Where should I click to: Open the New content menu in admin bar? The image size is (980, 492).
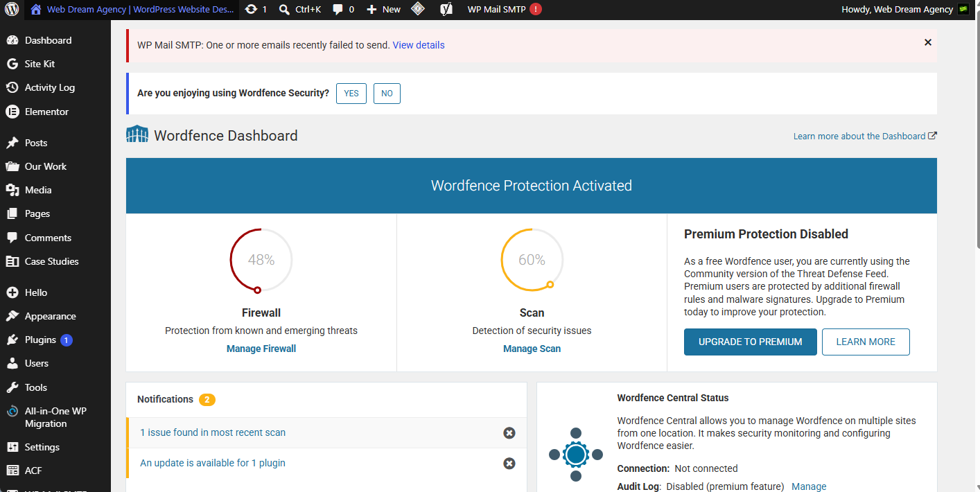point(383,10)
